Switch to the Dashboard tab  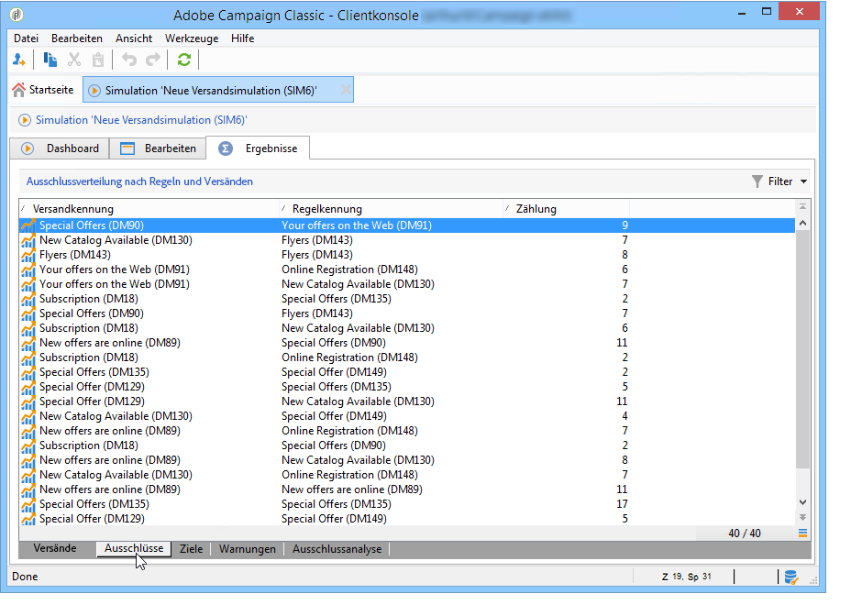[60, 148]
